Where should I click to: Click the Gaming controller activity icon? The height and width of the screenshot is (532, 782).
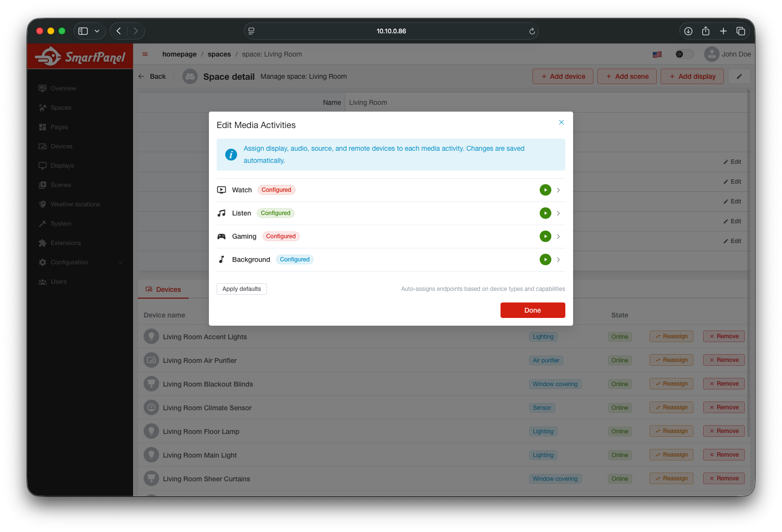[x=221, y=236]
